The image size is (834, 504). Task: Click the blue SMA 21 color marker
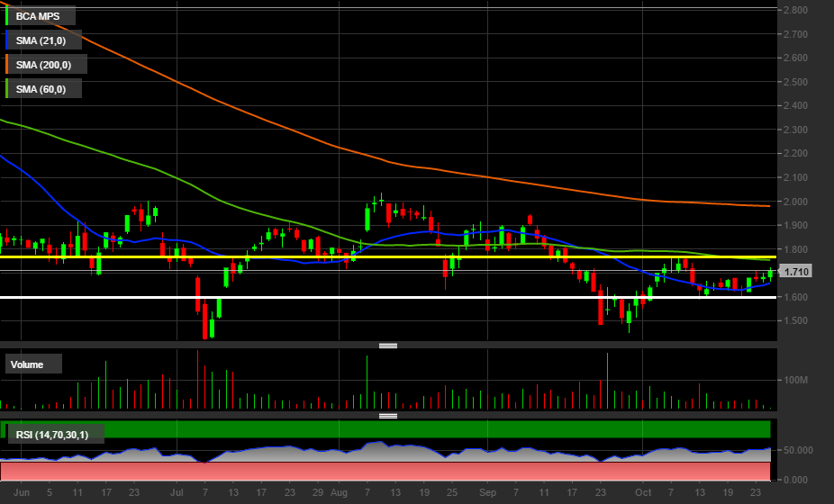[x=7, y=40]
